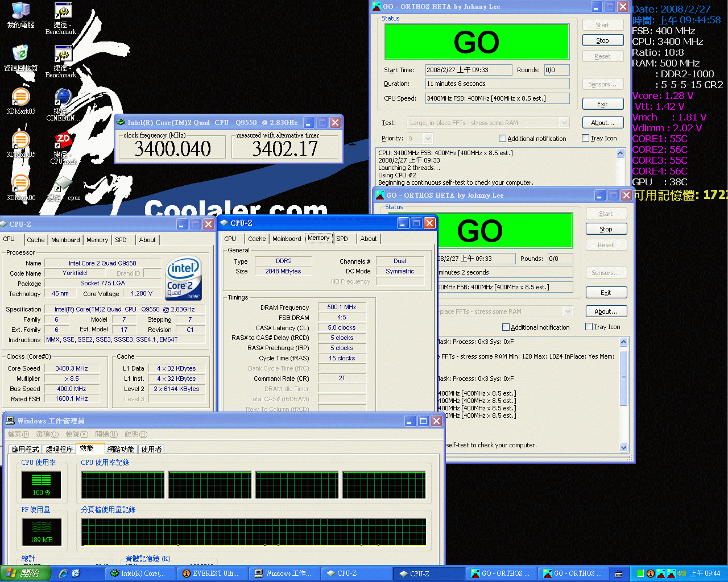The width and height of the screenshot is (728, 582).
Task: Click the 3400.040 clock frequency value
Action: point(173,149)
